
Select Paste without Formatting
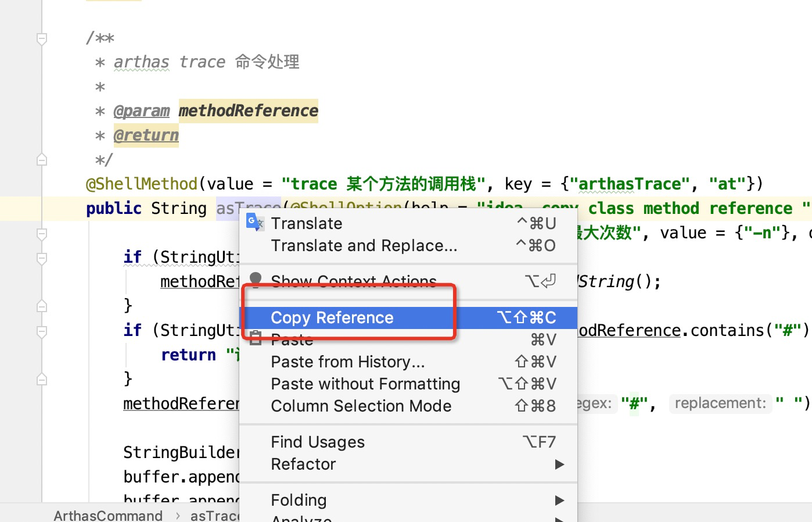click(365, 384)
